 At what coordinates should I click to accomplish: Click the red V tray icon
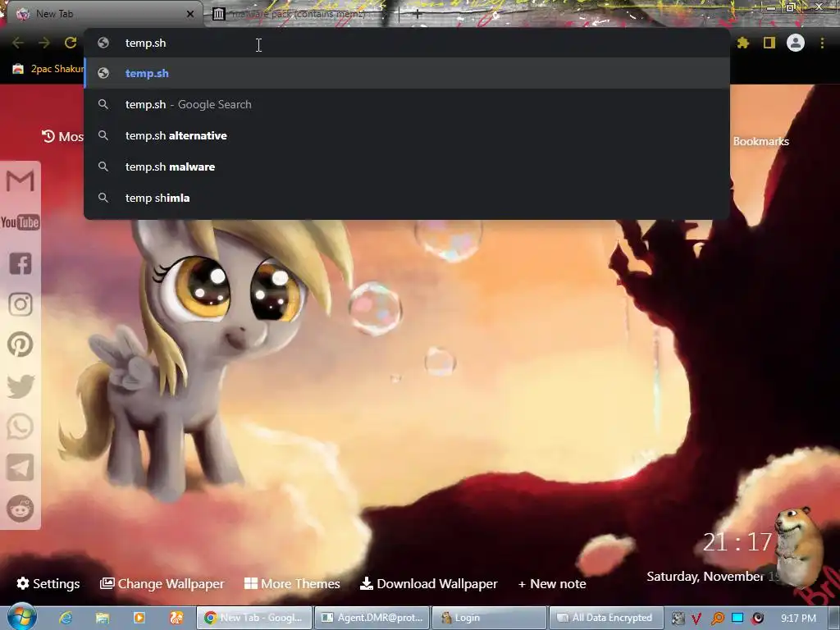(x=696, y=619)
